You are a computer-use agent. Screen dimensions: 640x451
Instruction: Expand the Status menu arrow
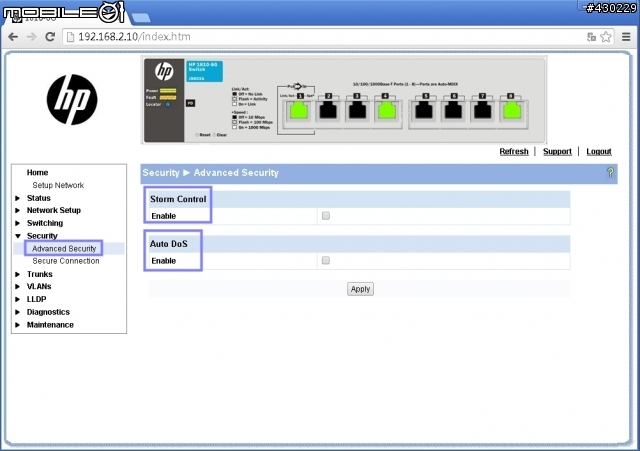[18, 198]
